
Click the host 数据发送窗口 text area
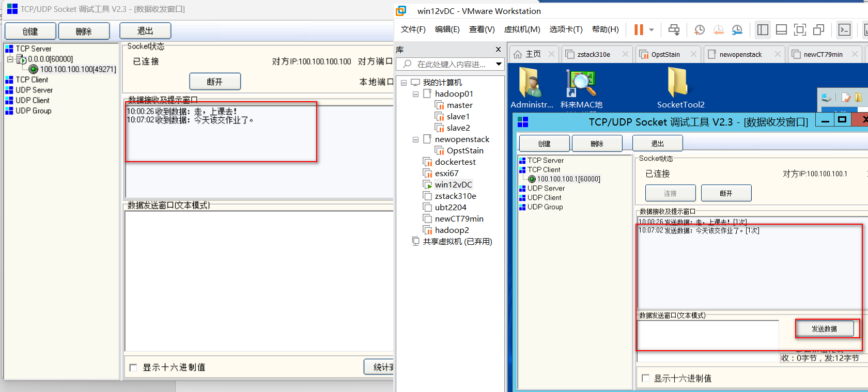(258, 281)
